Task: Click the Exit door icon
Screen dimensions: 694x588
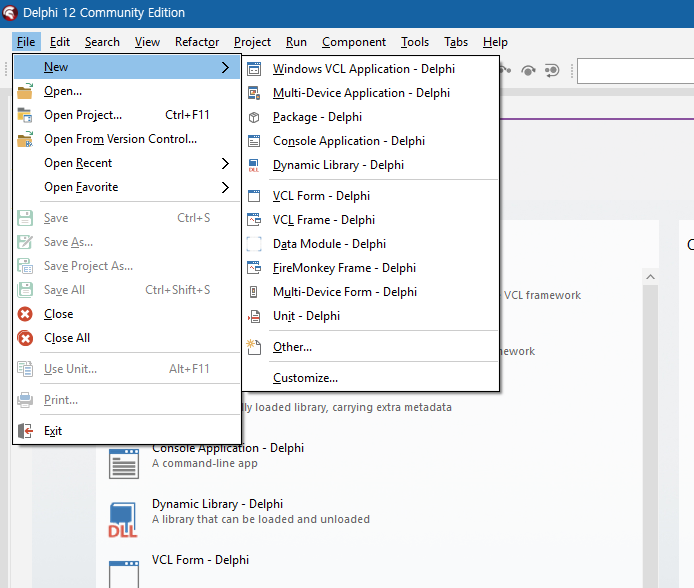Action: click(x=25, y=431)
